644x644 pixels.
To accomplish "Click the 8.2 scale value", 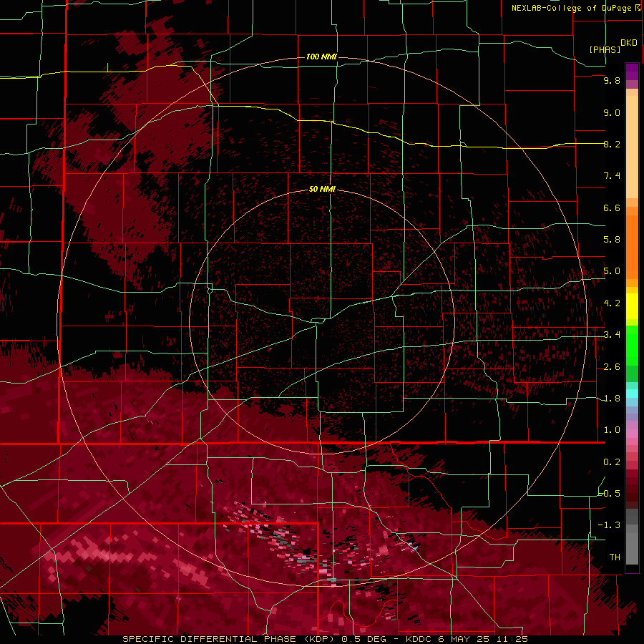I will coord(612,144).
